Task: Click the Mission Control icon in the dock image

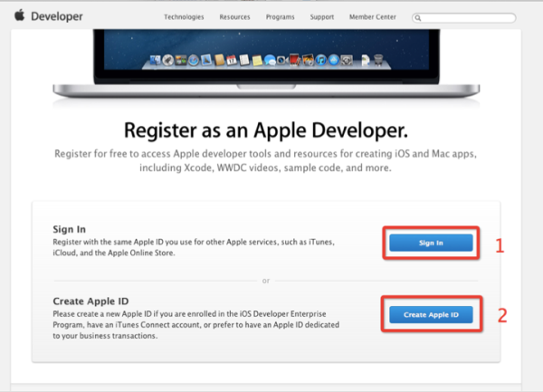Action: pos(181,60)
